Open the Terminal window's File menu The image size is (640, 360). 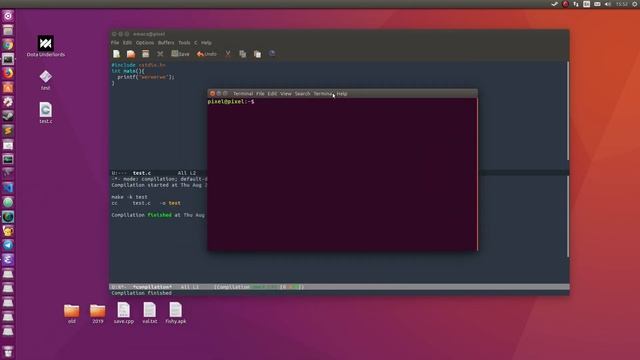pos(260,93)
